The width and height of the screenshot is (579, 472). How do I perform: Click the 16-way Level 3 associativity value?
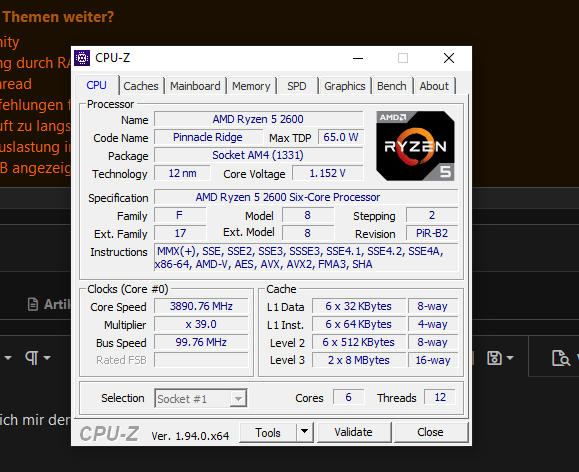click(x=433, y=360)
